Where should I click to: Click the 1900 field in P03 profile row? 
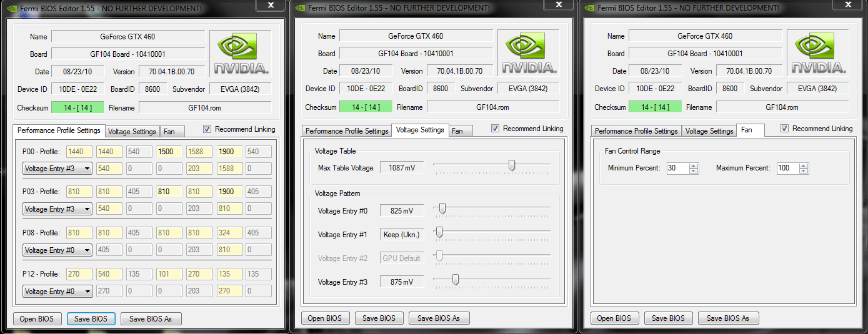click(x=230, y=192)
